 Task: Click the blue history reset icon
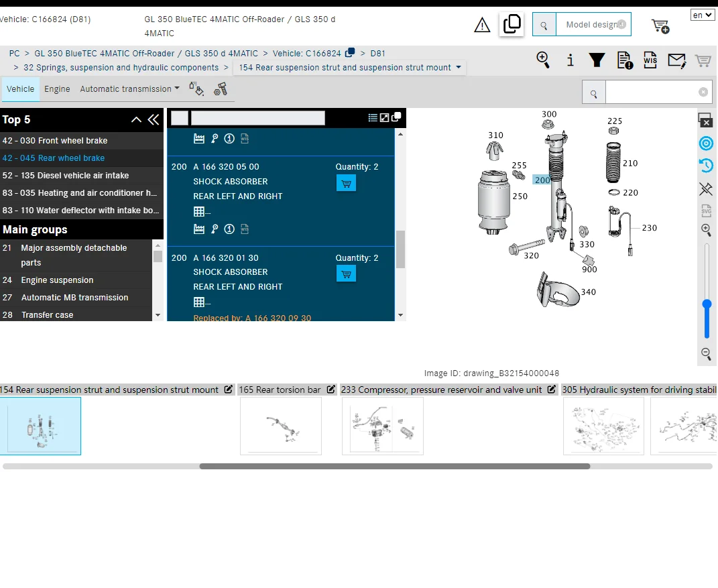coord(706,166)
